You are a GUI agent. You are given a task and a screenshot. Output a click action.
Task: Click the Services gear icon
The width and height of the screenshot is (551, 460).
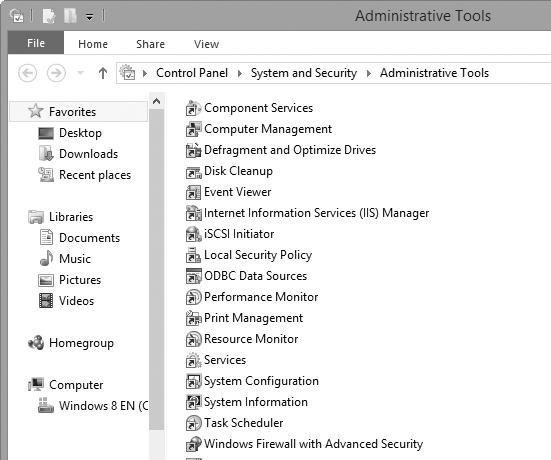(193, 360)
